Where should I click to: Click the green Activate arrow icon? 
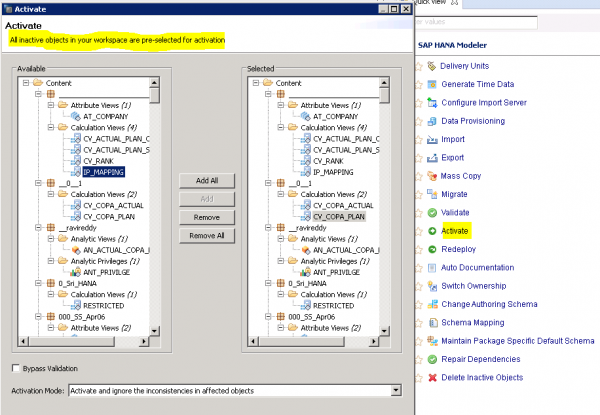pyautogui.click(x=432, y=231)
